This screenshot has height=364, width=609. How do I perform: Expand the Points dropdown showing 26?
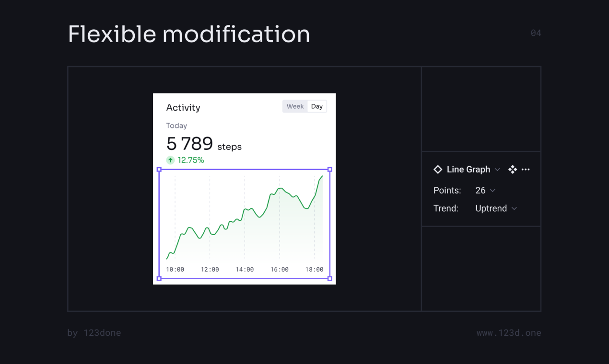485,190
